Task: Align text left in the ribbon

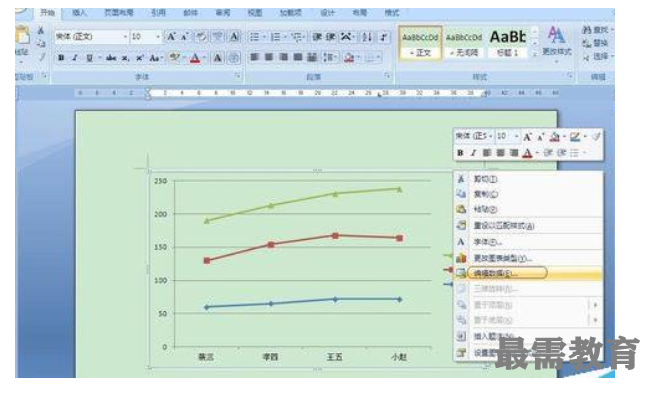Action: (255, 57)
